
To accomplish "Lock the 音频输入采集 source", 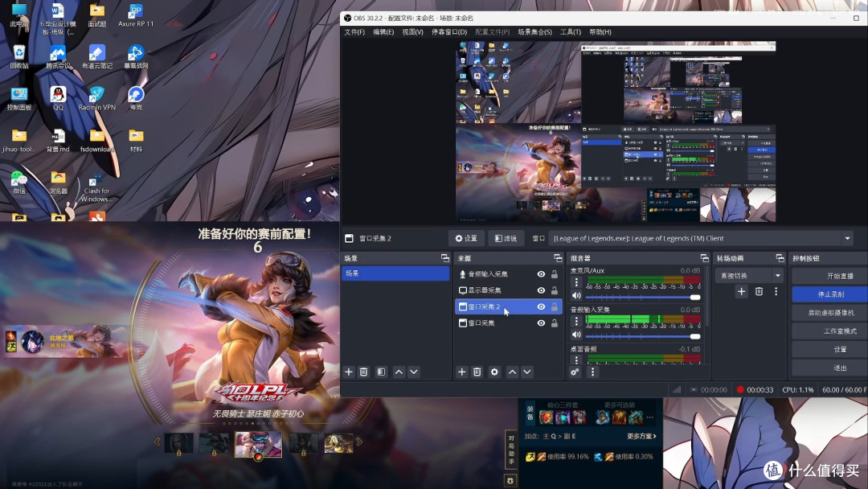I will coord(554,274).
